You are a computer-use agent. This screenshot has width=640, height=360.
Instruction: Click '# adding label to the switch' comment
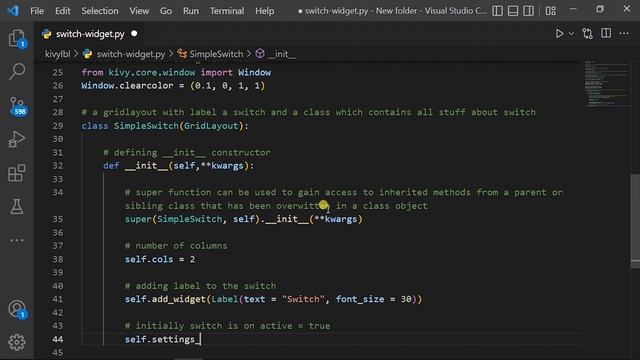[200, 286]
